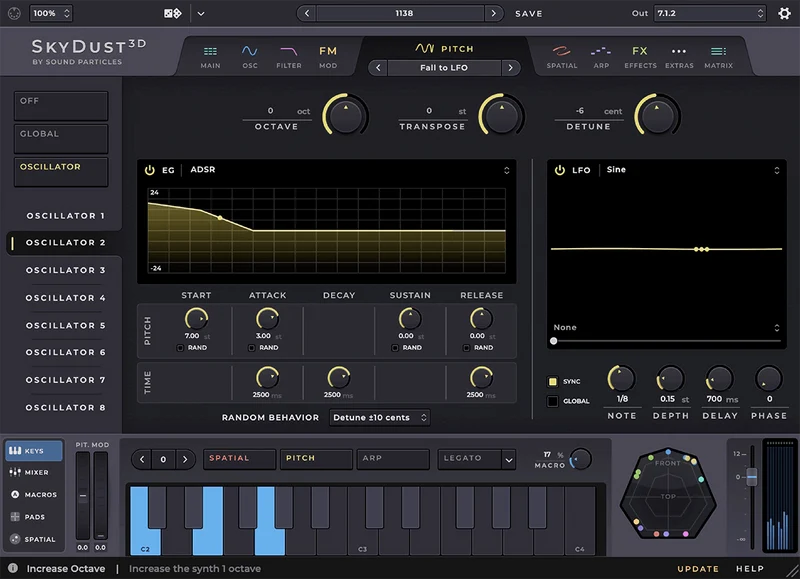Click the DETUNE knob
Screen dimensions: 800x579
tap(657, 115)
